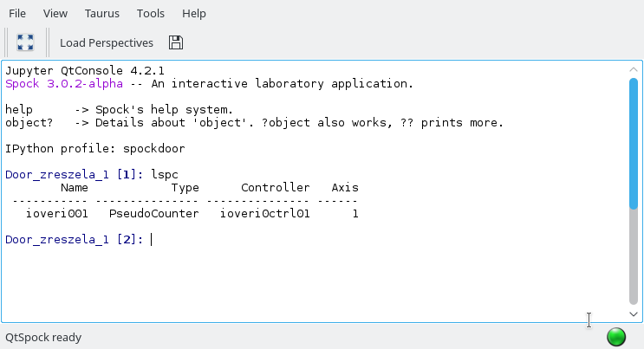Toggle the full screen icon

[x=25, y=42]
